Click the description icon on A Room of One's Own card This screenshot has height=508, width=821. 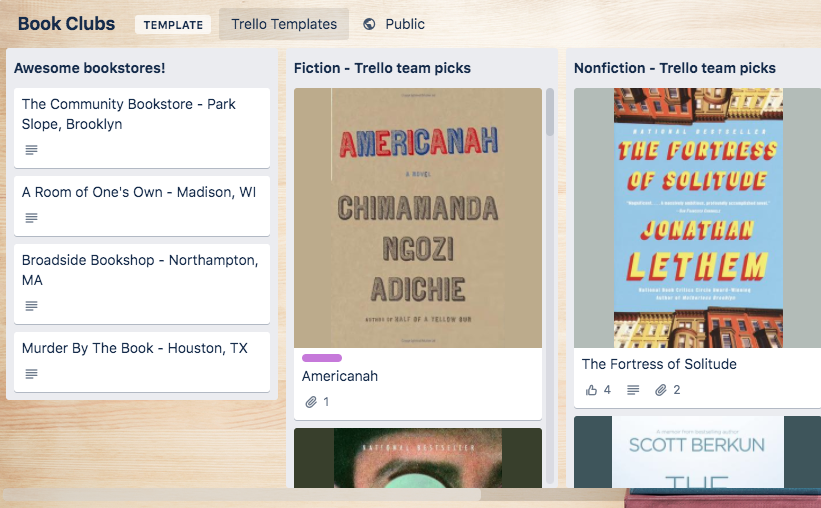click(x=31, y=218)
